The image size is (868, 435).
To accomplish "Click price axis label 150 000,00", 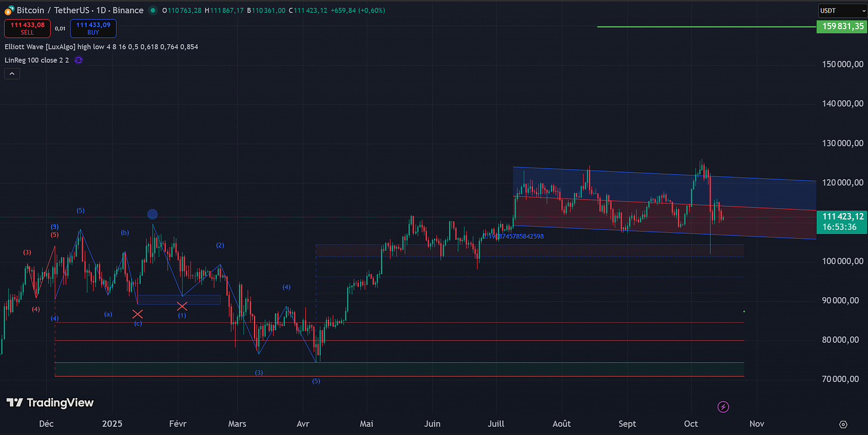I will (841, 64).
